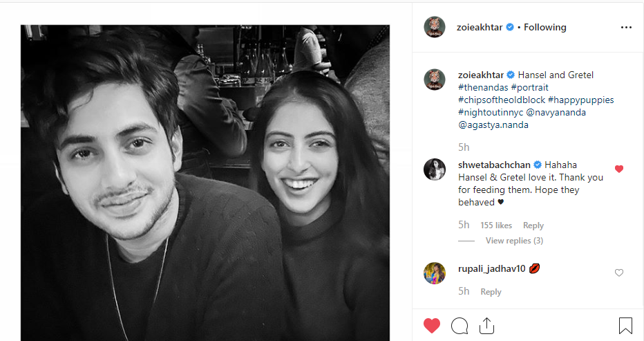The width and height of the screenshot is (644, 341).
Task: Unlike the post via red heart icon
Action: coord(432,326)
